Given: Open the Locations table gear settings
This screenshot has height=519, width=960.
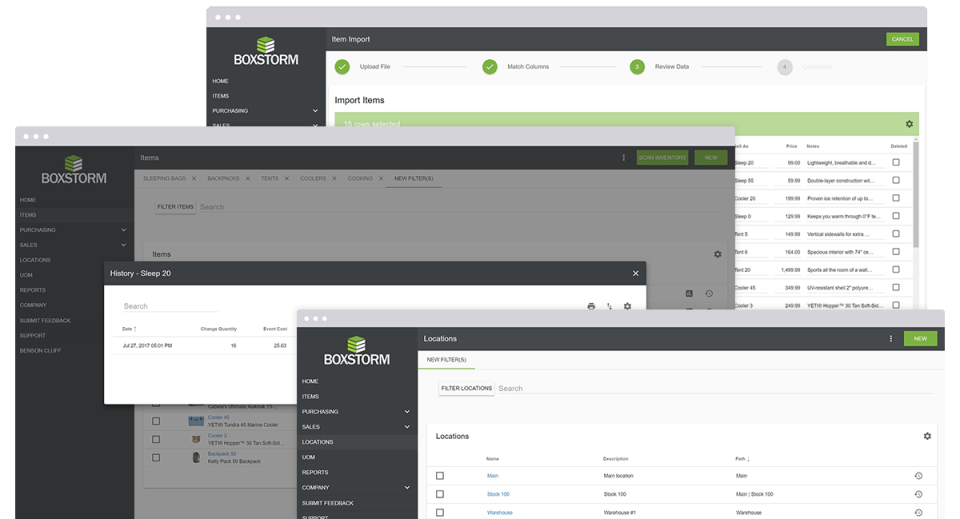Looking at the screenshot, I should 927,436.
